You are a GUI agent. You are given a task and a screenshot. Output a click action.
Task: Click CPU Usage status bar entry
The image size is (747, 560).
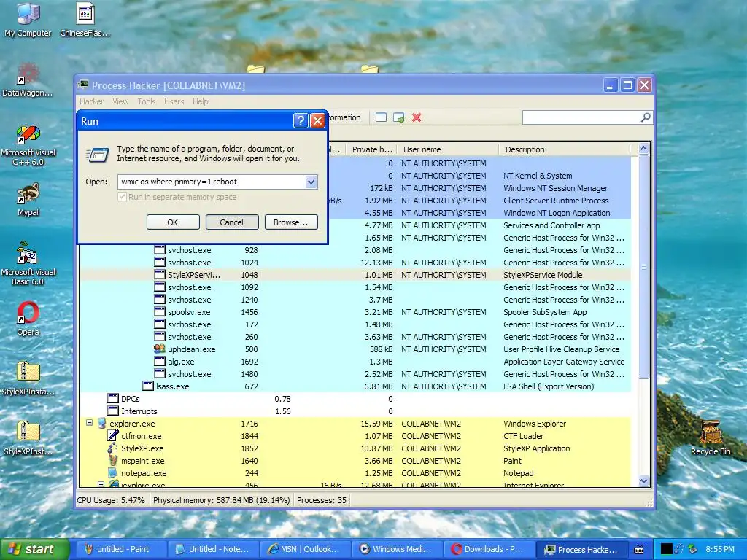click(x=111, y=500)
